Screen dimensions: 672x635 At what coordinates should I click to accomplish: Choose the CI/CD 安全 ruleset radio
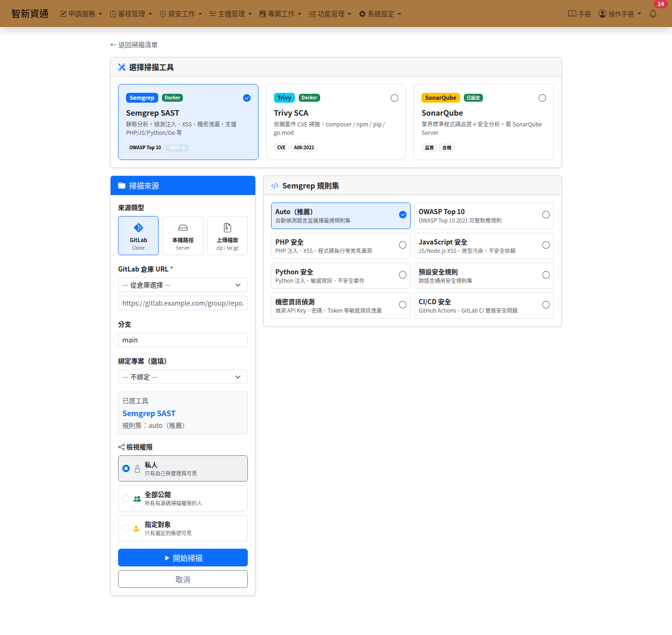546,305
